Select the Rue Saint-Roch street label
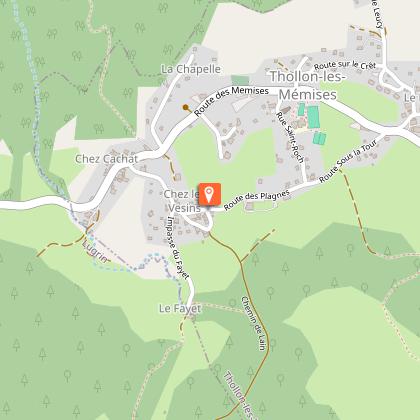 pyautogui.click(x=290, y=137)
